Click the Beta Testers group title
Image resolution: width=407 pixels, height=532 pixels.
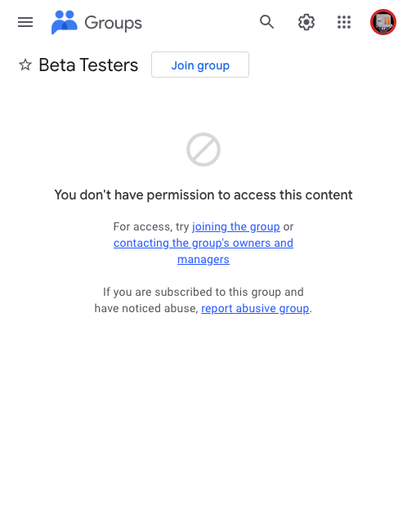(x=88, y=65)
